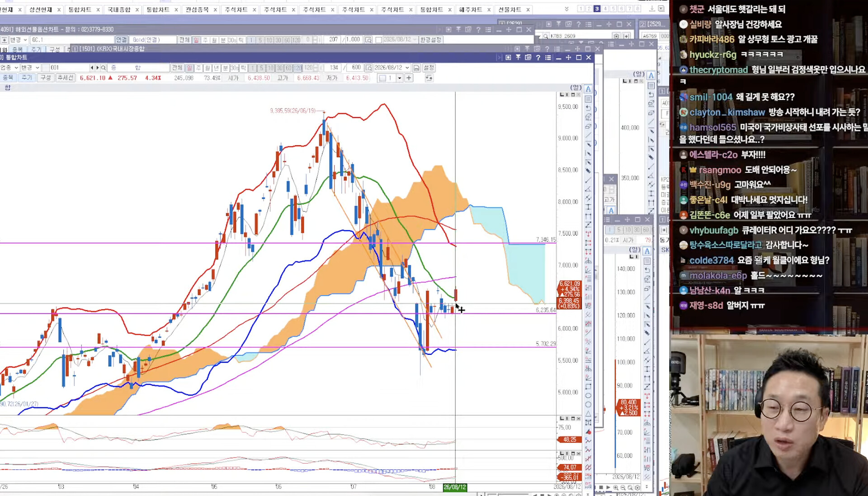Click the save icon beside the 통합차트 date field
This screenshot has width=868, height=496.
[416, 68]
